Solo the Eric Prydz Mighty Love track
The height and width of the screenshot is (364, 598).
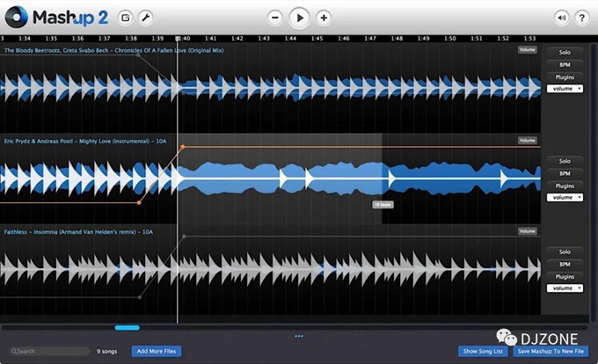[x=565, y=161]
